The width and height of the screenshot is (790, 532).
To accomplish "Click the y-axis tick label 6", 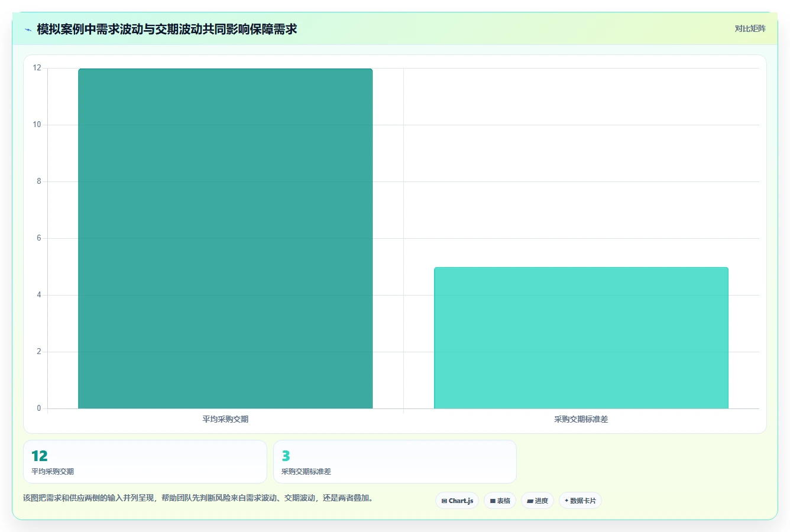I will coord(39,238).
